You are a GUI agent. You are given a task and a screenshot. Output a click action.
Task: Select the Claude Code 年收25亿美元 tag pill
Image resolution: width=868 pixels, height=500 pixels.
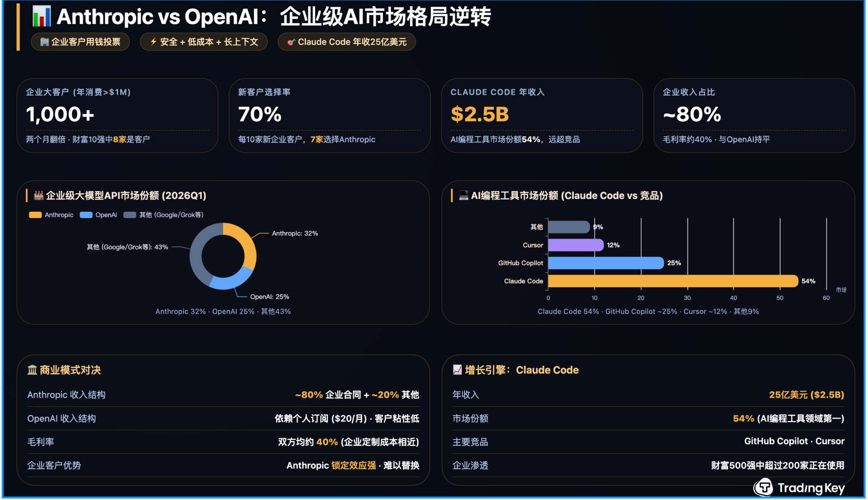[x=347, y=42]
